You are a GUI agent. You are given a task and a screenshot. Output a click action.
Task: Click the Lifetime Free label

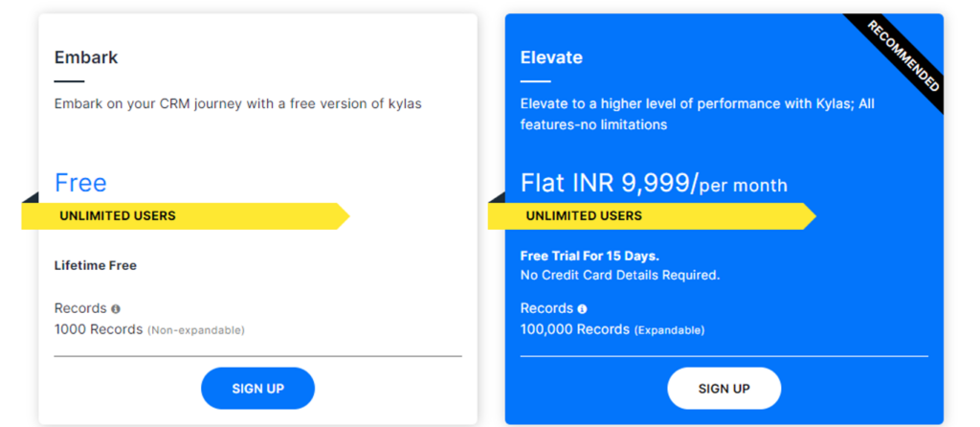[x=96, y=266]
